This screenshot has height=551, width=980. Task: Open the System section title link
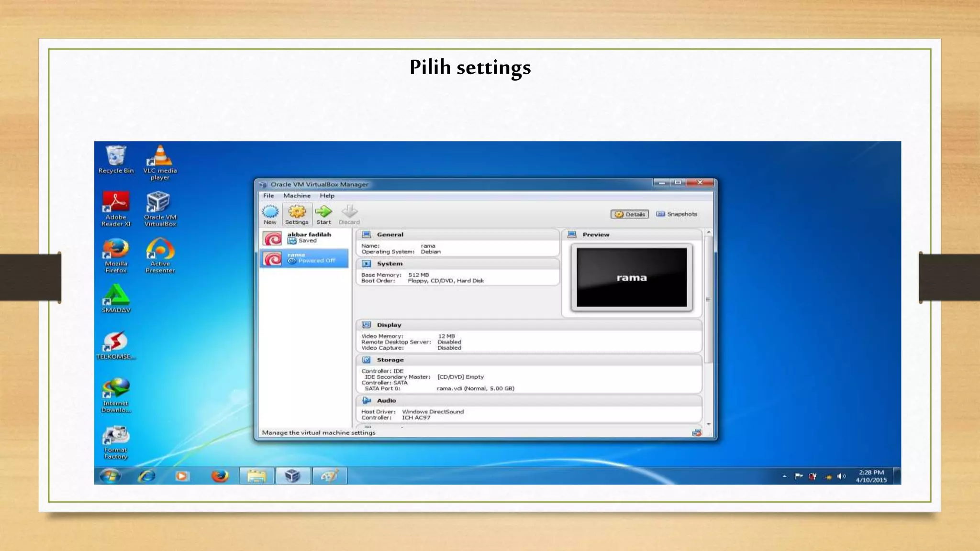click(390, 264)
